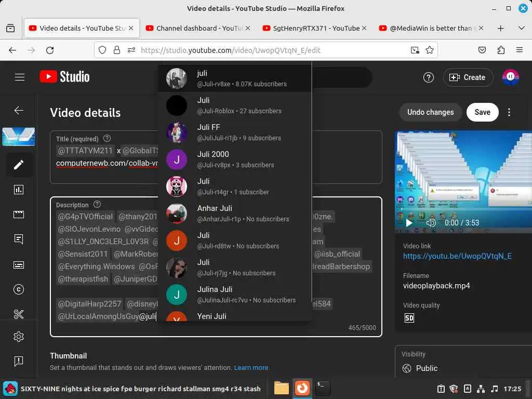Click the Create button
The height and width of the screenshot is (399, 532).
[x=468, y=77]
